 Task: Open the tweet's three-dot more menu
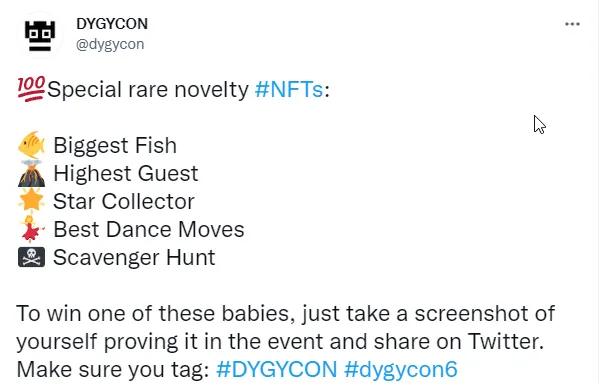pos(572,24)
